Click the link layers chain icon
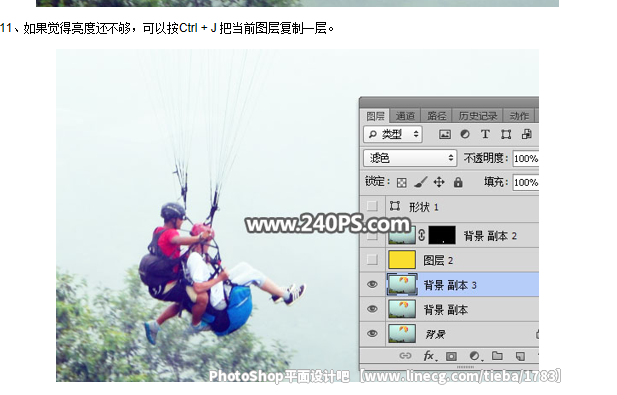617x395 pixels. [x=405, y=356]
